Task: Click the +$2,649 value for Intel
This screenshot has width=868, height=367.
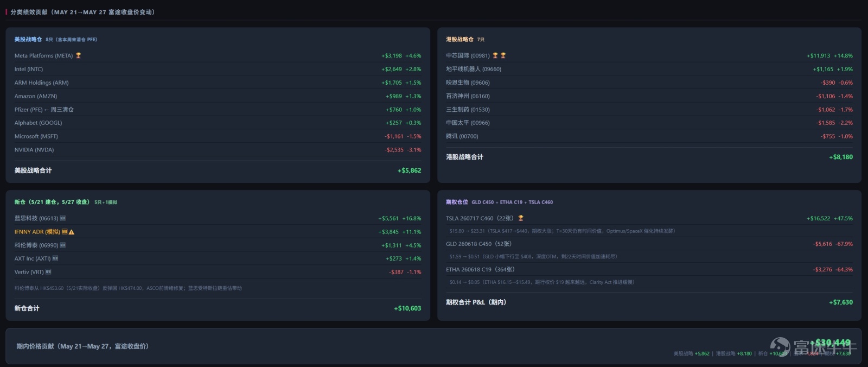Action: (392, 69)
